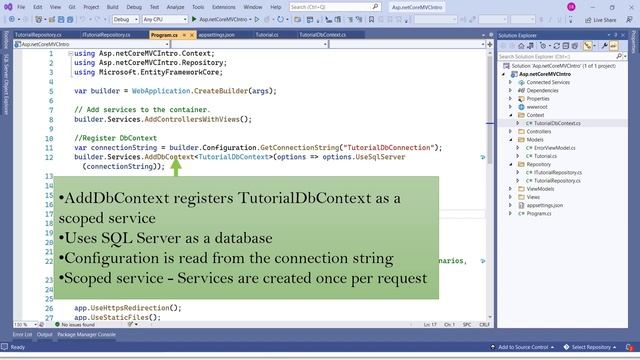Click the Visual Studio logo icon
Screen dimensions: 640x360
[8, 7]
